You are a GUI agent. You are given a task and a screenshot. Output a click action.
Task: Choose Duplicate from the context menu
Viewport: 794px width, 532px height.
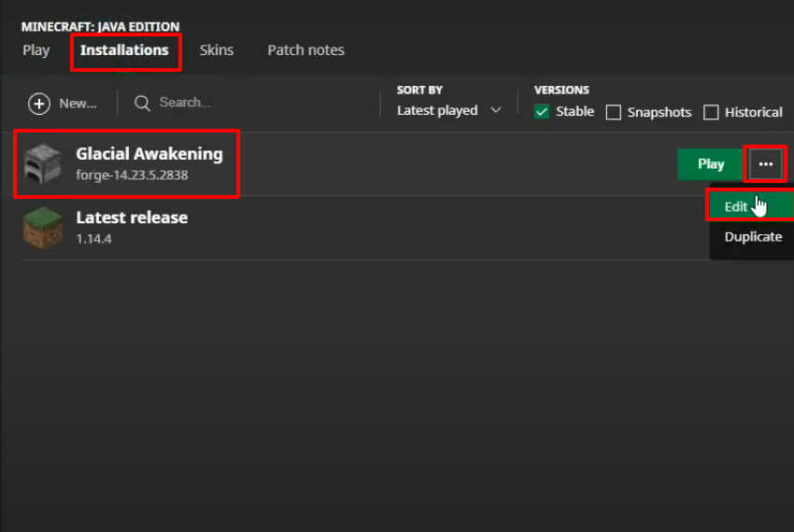(x=753, y=237)
